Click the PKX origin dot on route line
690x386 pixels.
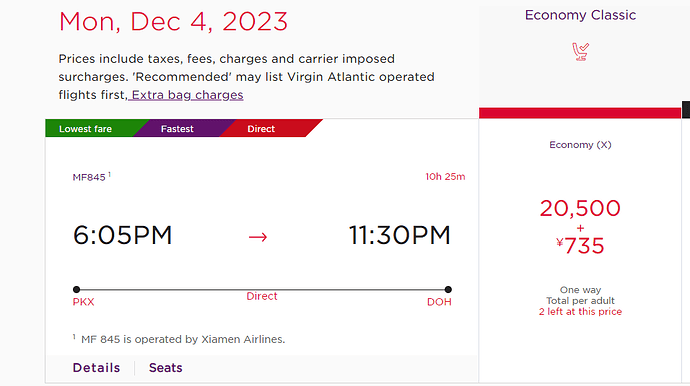pyautogui.click(x=77, y=289)
